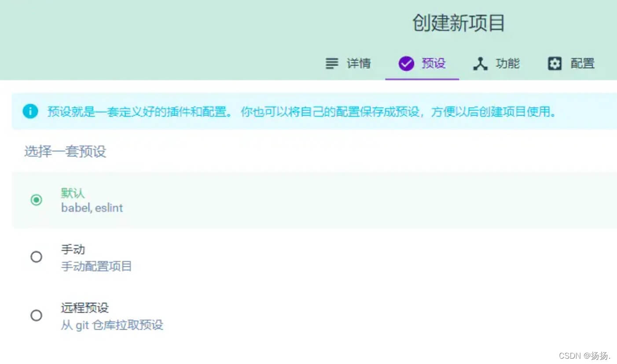Click the 远程预设 preset title
617x364 pixels.
[84, 308]
